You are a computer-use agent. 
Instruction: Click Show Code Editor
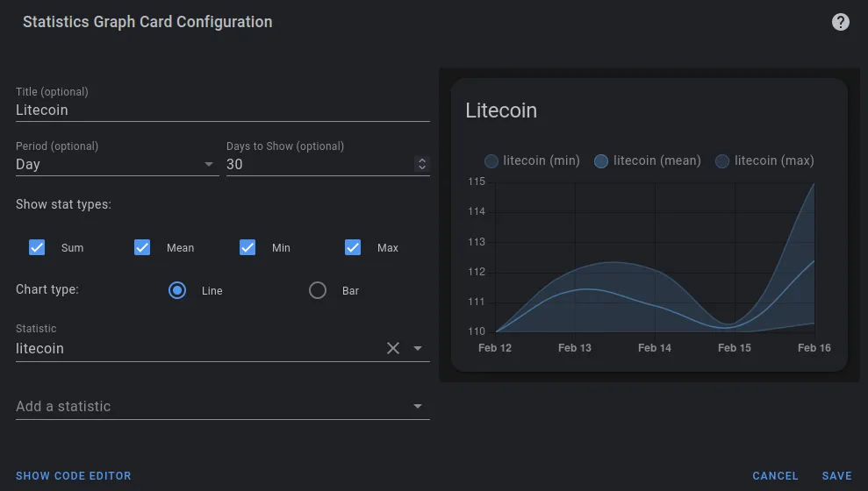[x=74, y=476]
